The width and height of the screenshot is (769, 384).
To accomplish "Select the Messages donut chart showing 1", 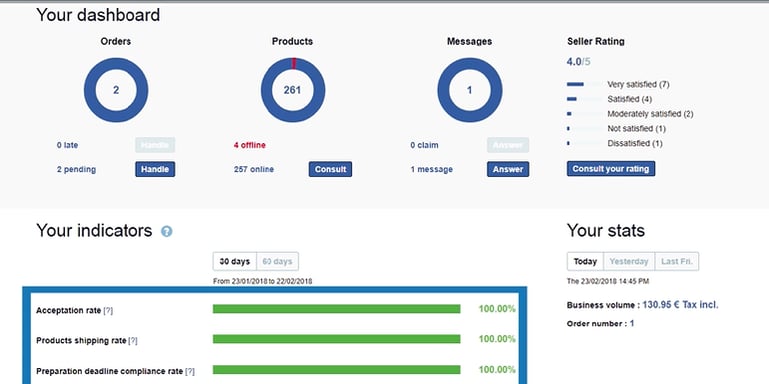I will point(469,90).
